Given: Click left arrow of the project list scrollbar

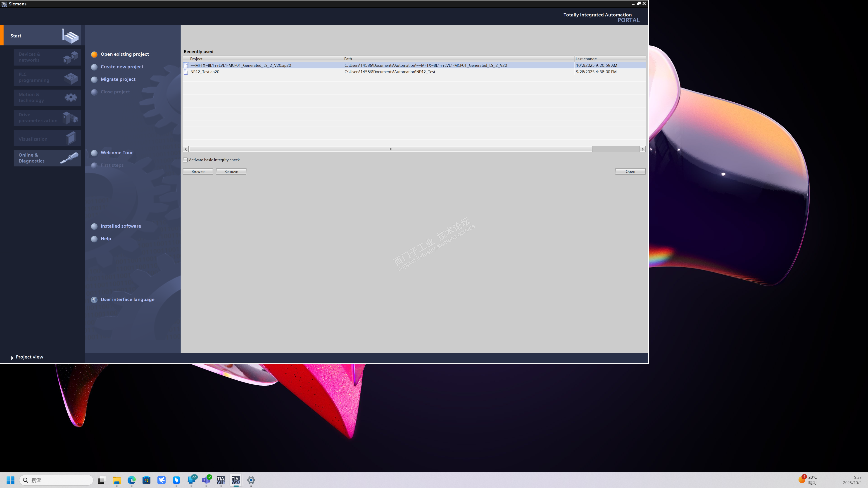Looking at the screenshot, I should point(186,149).
